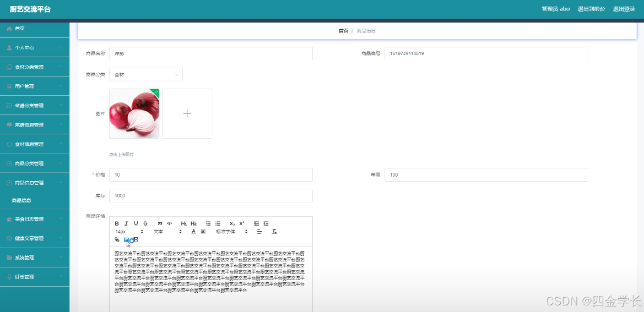
Task: Create a bulleted list
Action: 218,223
